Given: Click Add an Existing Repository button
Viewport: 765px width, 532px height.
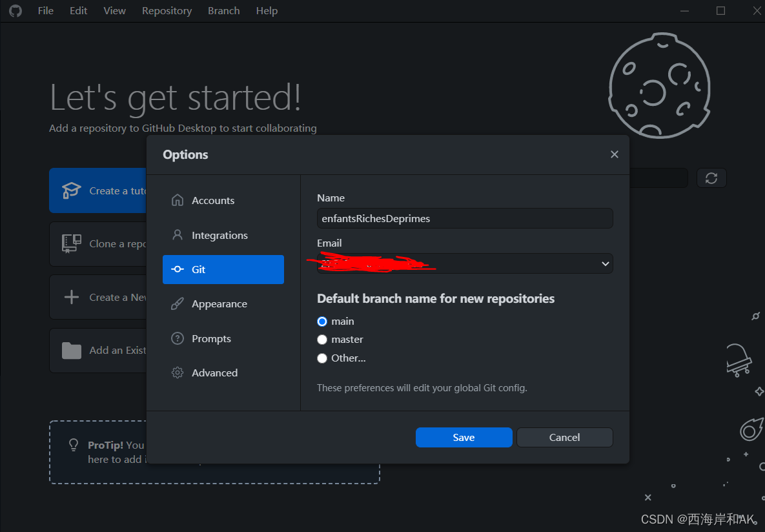Looking at the screenshot, I should [x=98, y=351].
